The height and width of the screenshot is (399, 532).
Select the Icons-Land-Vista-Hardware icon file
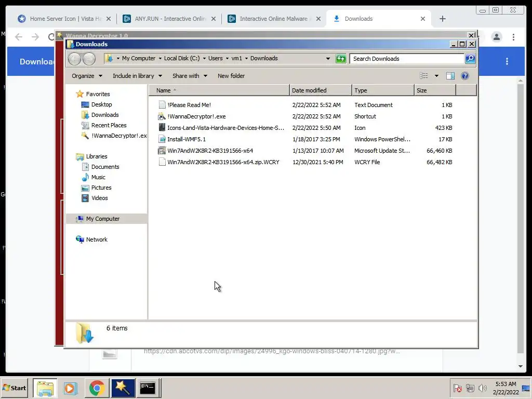162,128
